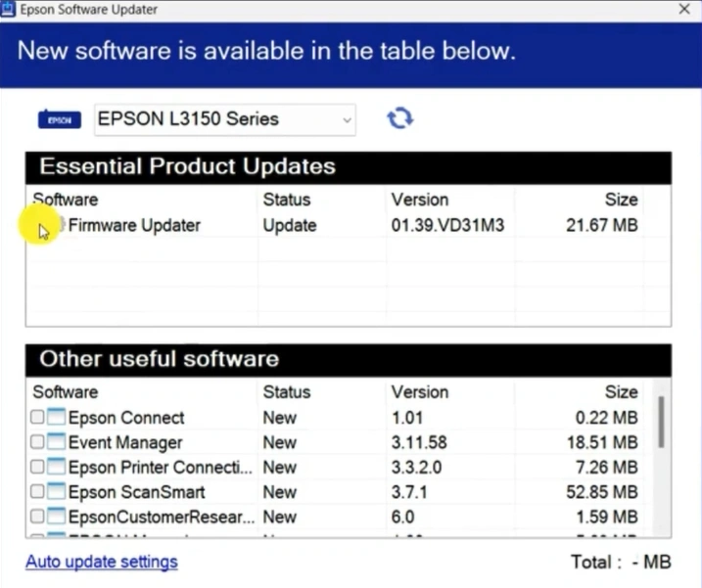
Task: Click the Other useful software list scrollbar
Action: click(x=663, y=421)
